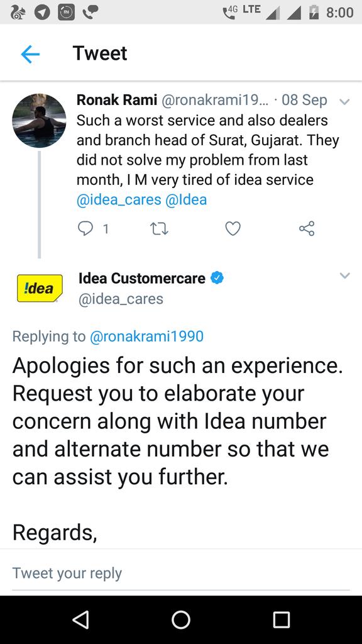Screen dimensions: 362x644
Task: Open the Idea logo avatar
Action: [x=40, y=288]
